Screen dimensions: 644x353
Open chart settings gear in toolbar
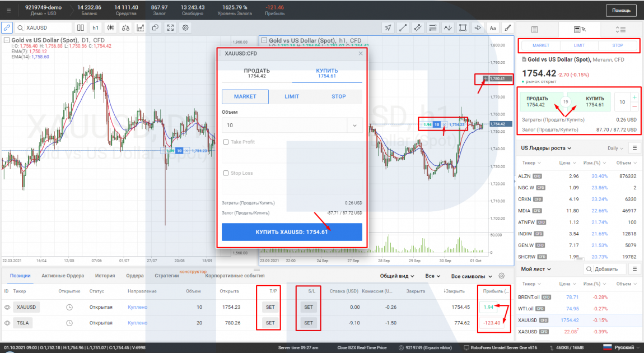185,27
